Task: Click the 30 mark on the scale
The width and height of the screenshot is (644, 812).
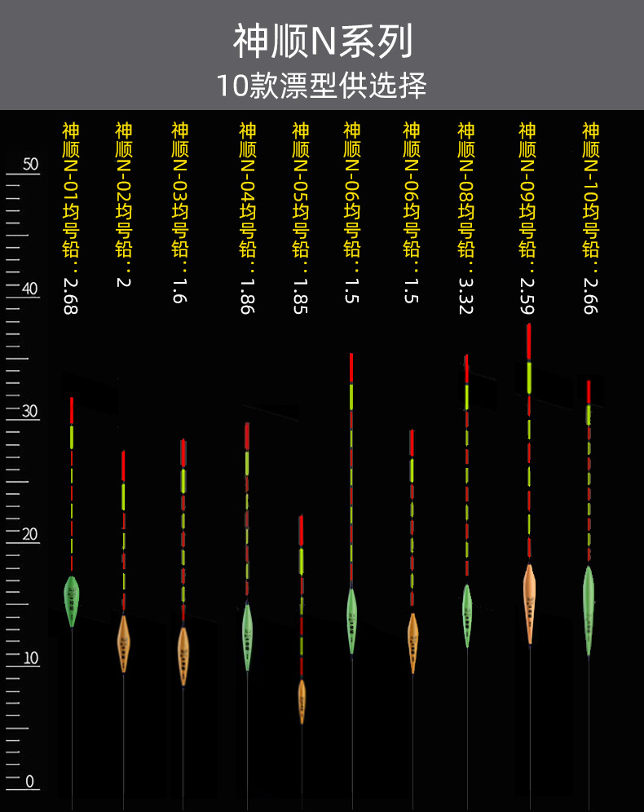Action: click(x=30, y=411)
